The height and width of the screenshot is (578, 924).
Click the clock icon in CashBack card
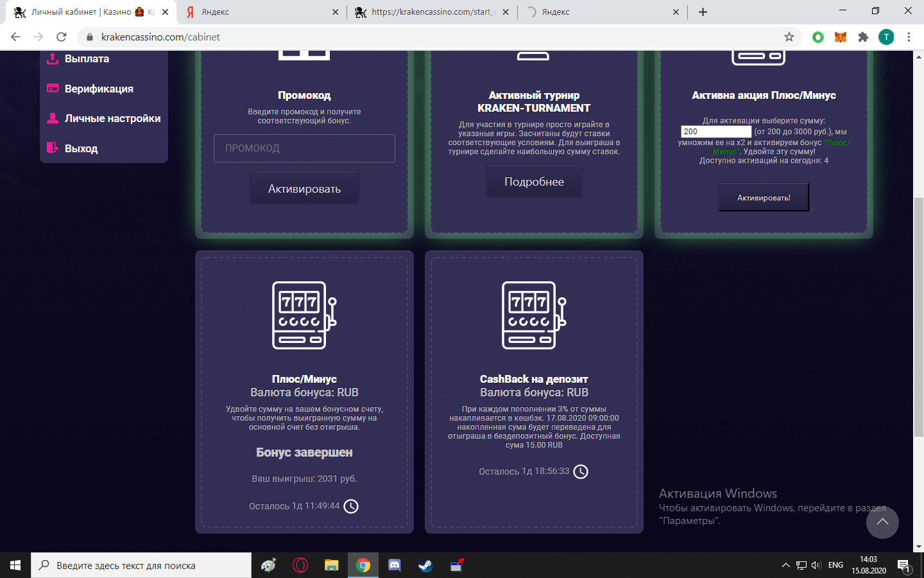(580, 472)
